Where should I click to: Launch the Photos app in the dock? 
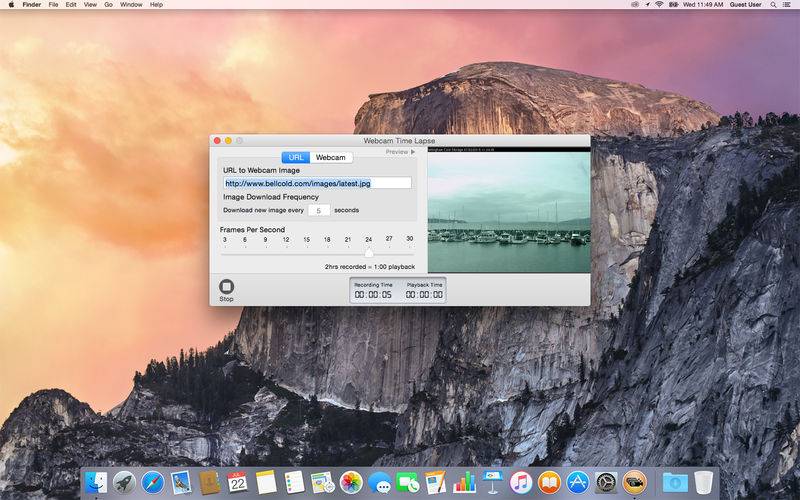coord(351,482)
